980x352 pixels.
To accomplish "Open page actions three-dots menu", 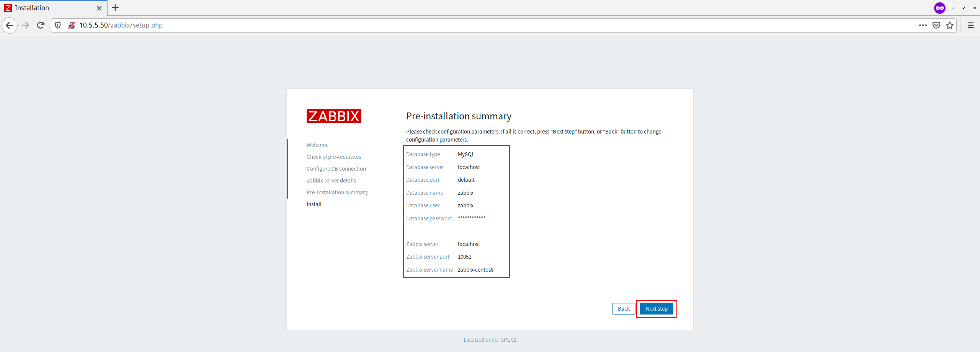I will tap(923, 25).
